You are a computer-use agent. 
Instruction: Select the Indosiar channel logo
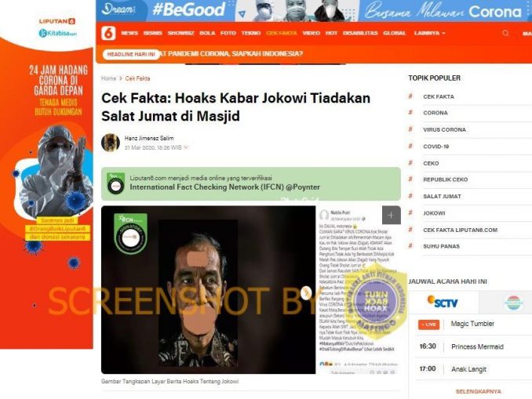(514, 303)
